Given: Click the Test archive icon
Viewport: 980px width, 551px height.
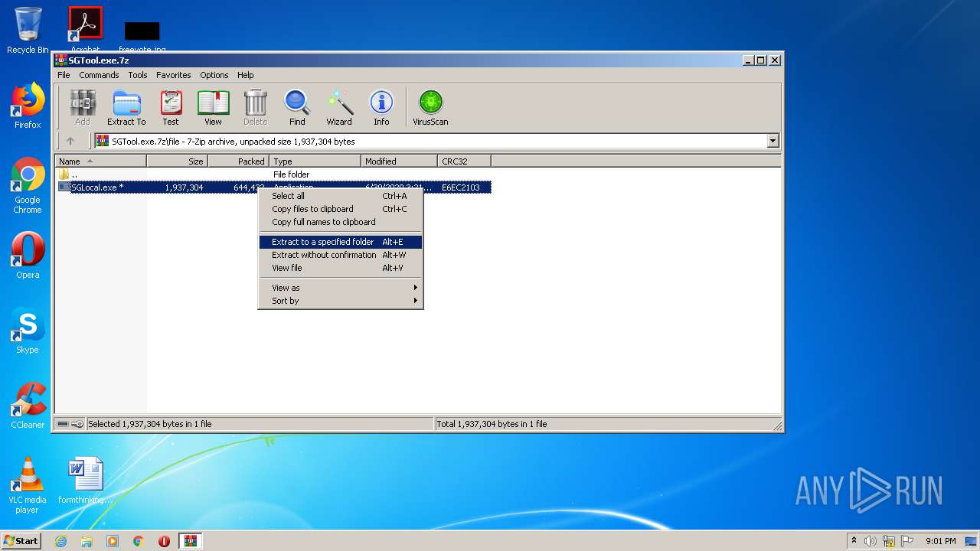Looking at the screenshot, I should tap(171, 107).
